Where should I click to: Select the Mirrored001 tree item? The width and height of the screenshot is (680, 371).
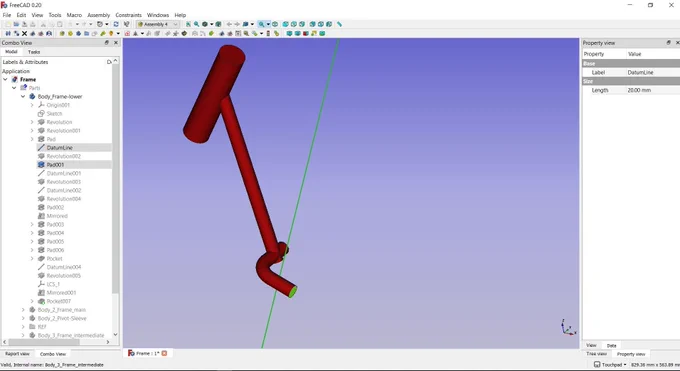coord(61,293)
